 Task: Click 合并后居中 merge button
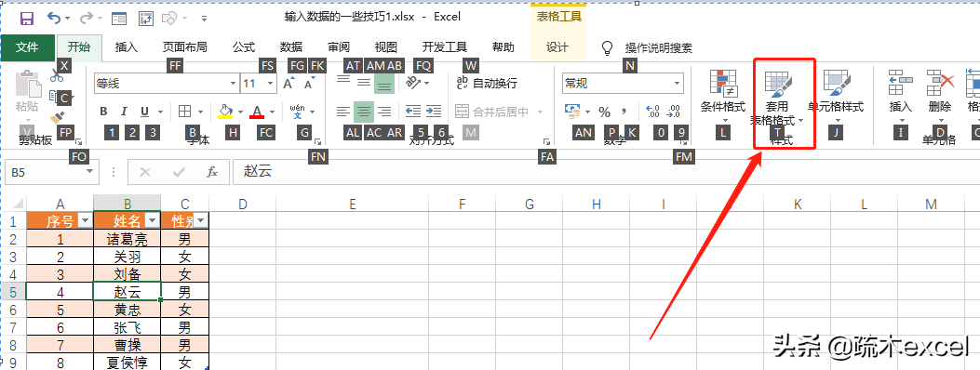click(492, 112)
